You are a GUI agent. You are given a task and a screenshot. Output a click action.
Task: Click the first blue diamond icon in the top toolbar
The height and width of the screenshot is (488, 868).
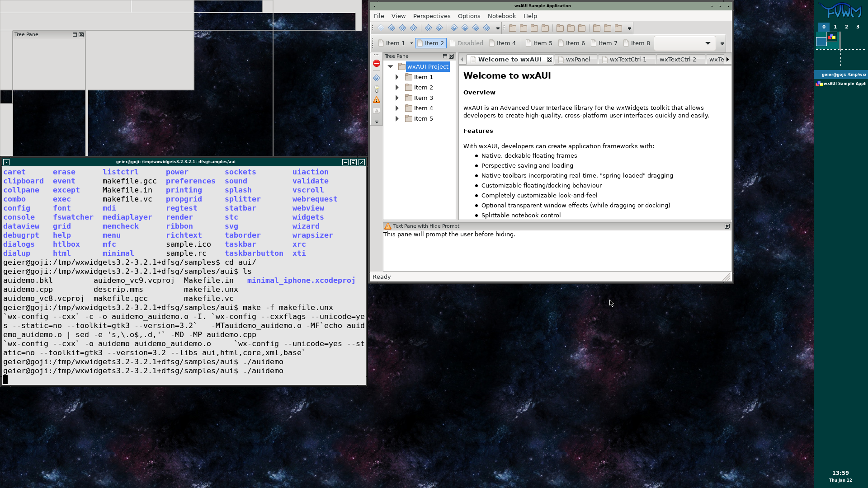click(381, 28)
